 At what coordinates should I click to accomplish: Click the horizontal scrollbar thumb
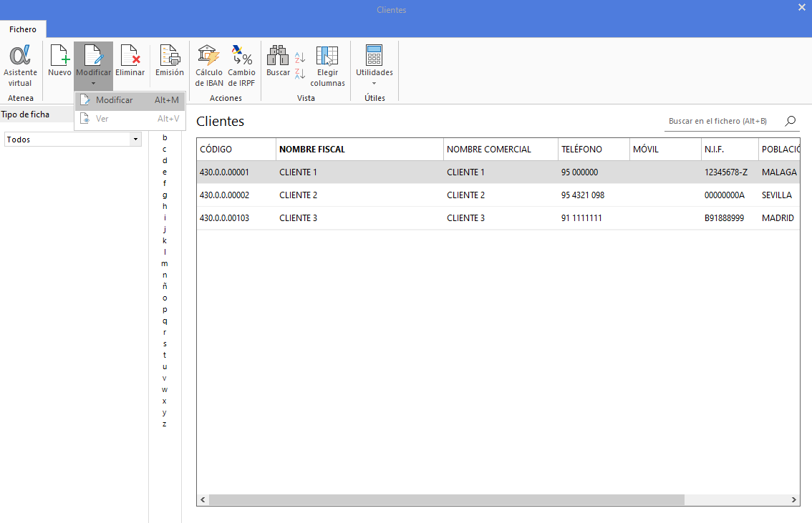pos(446,499)
